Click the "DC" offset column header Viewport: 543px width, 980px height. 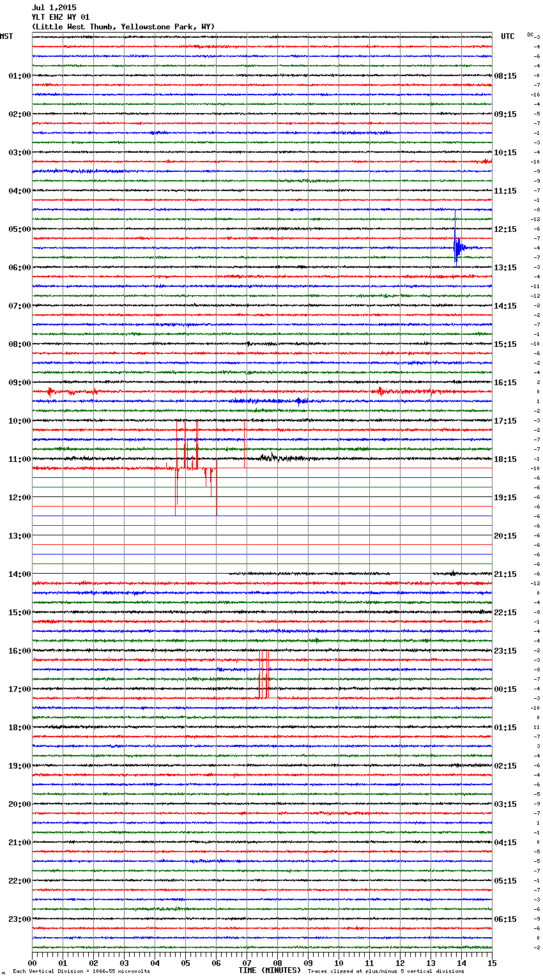coord(530,34)
